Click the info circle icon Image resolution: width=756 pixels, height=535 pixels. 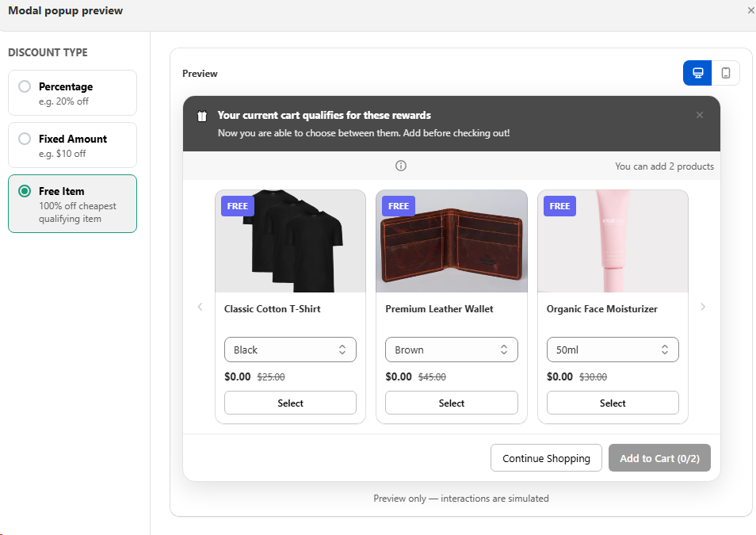pyautogui.click(x=401, y=166)
